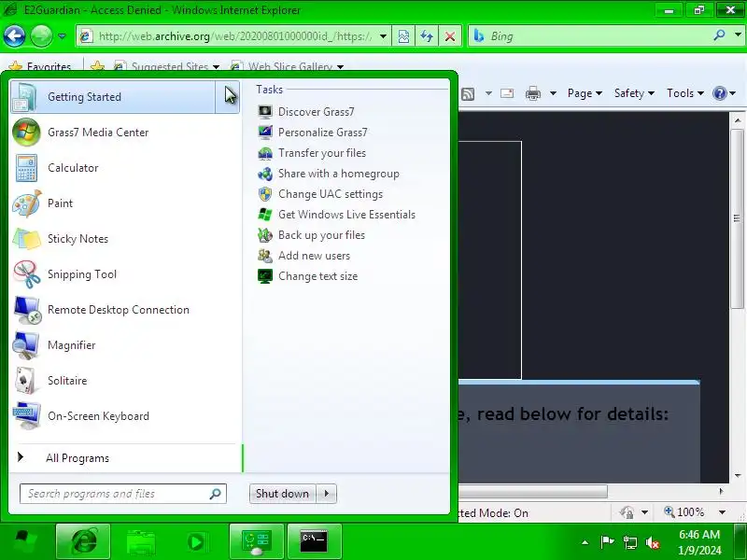Open the Command Prompt taskbar button

(315, 541)
